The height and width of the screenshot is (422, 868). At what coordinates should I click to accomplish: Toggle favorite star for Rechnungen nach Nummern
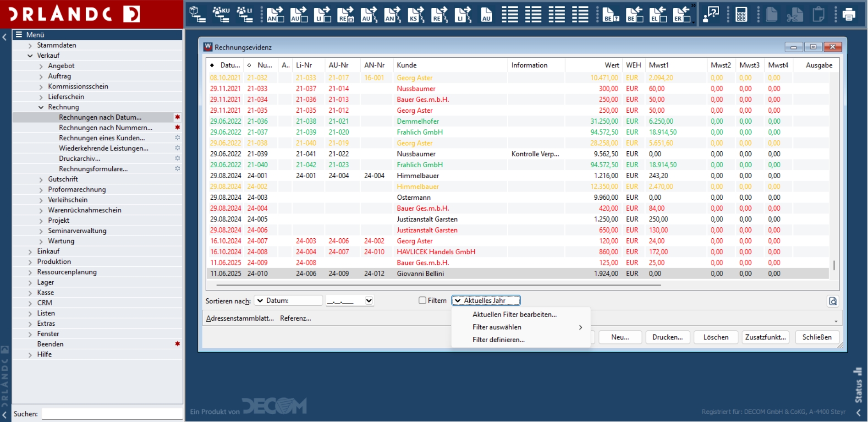[x=177, y=127]
